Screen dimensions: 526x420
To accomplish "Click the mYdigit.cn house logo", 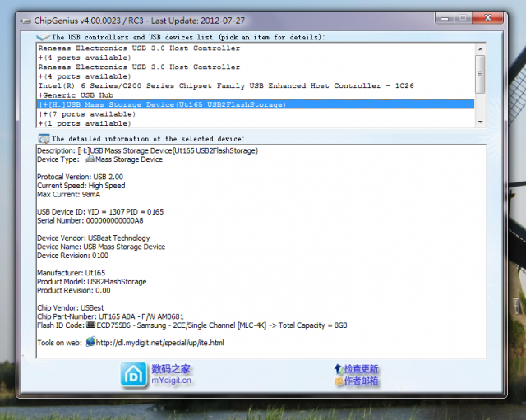I will click(133, 375).
